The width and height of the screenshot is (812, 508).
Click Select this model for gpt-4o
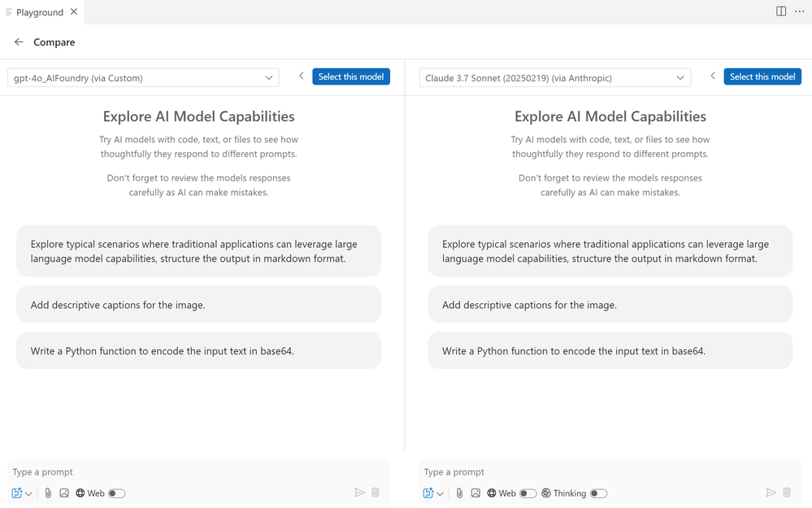351,76
